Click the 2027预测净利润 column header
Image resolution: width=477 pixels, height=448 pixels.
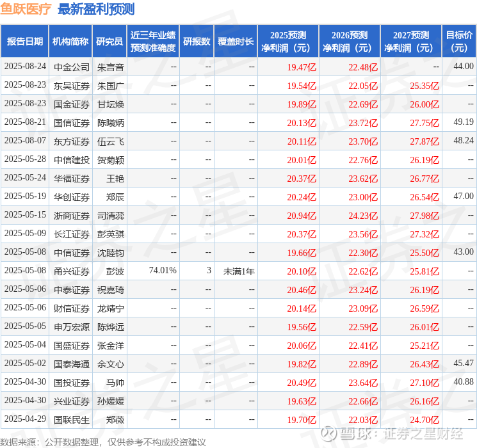pyautogui.click(x=411, y=42)
